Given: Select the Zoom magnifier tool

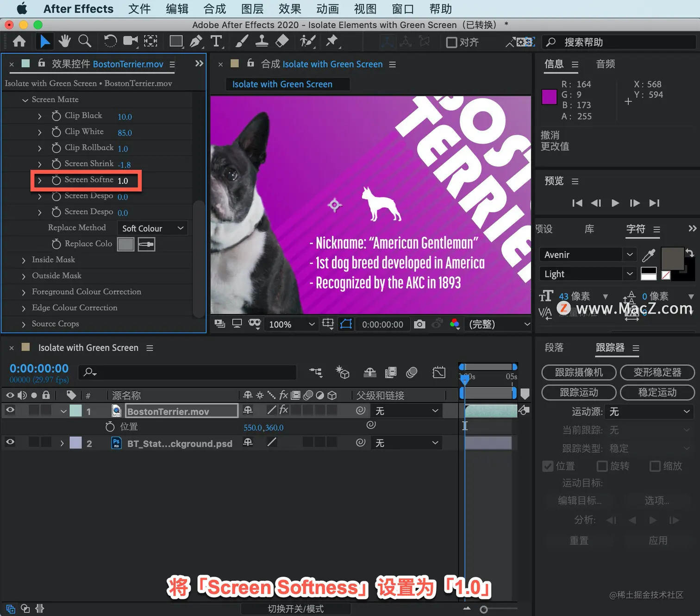Looking at the screenshot, I should coord(85,41).
